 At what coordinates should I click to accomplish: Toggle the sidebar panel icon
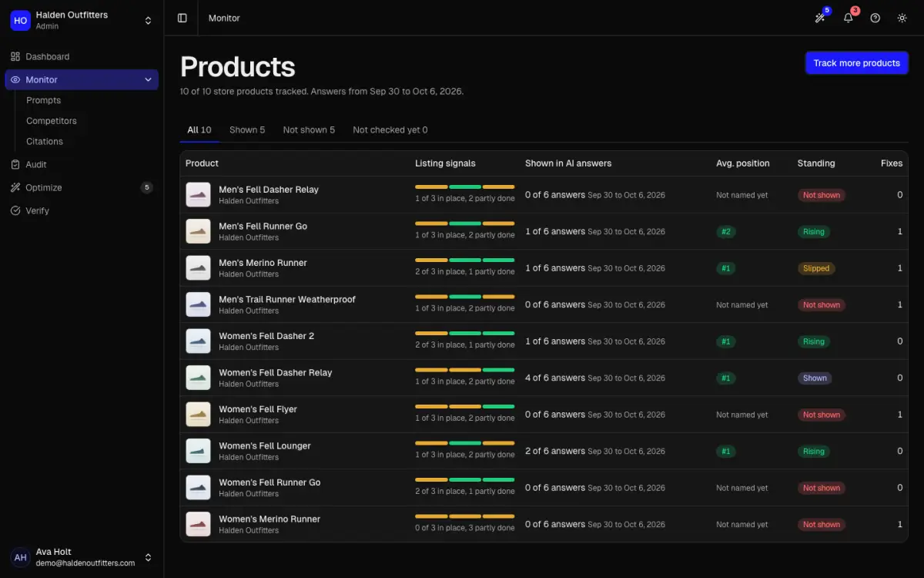(182, 18)
